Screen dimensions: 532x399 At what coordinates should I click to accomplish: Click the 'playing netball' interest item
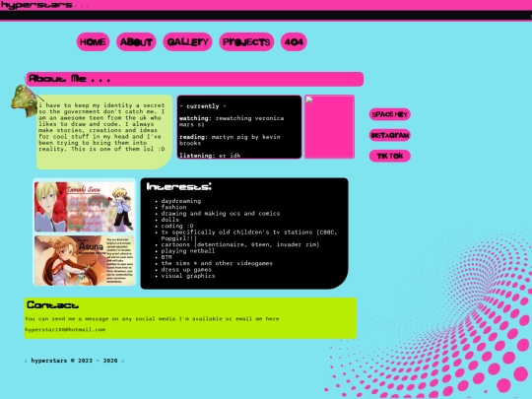pyautogui.click(x=188, y=251)
